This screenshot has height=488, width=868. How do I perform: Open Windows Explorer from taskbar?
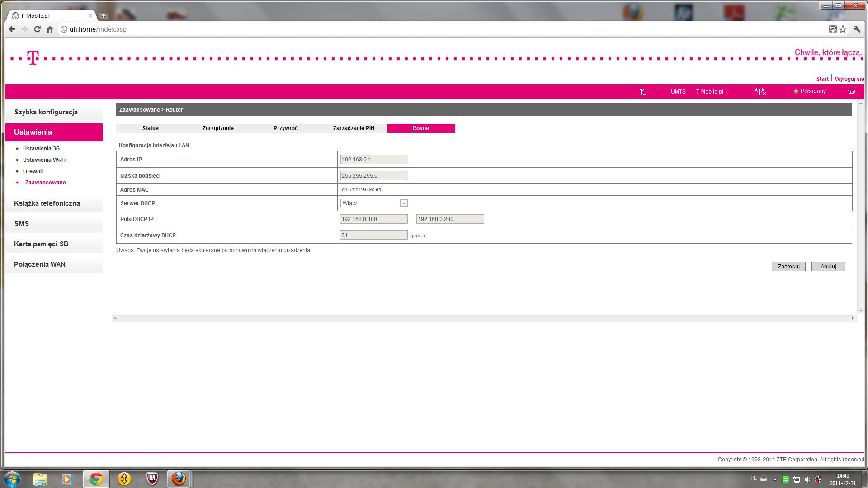[40, 479]
